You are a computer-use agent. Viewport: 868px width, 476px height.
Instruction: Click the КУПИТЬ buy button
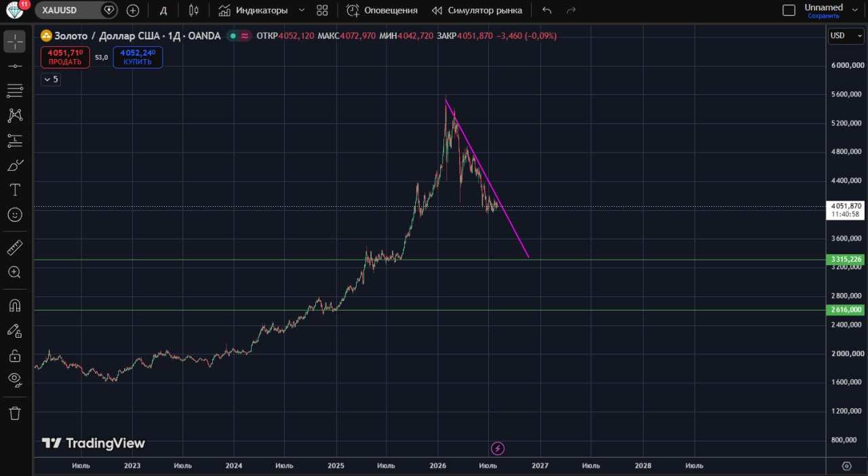(138, 57)
